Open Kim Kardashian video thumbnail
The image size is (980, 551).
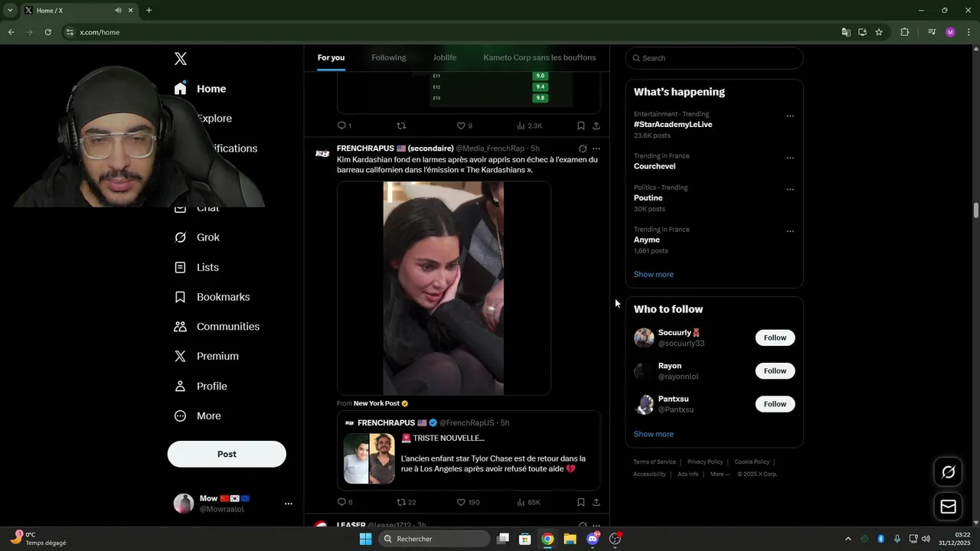coord(444,289)
